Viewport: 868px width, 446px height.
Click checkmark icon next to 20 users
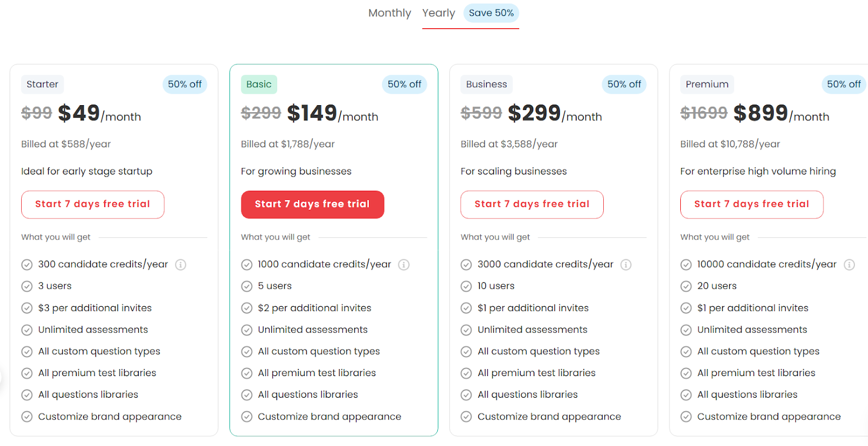pyautogui.click(x=686, y=286)
